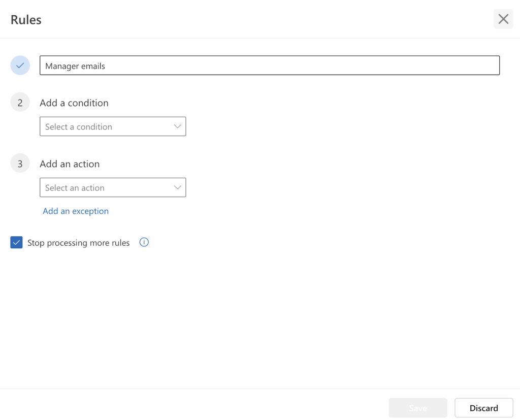The image size is (520, 420).
Task: Click the completed step one checkmark icon
Action: [20, 65]
